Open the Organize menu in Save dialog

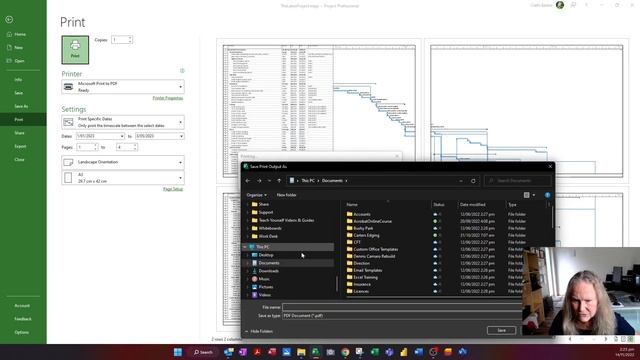pos(256,195)
